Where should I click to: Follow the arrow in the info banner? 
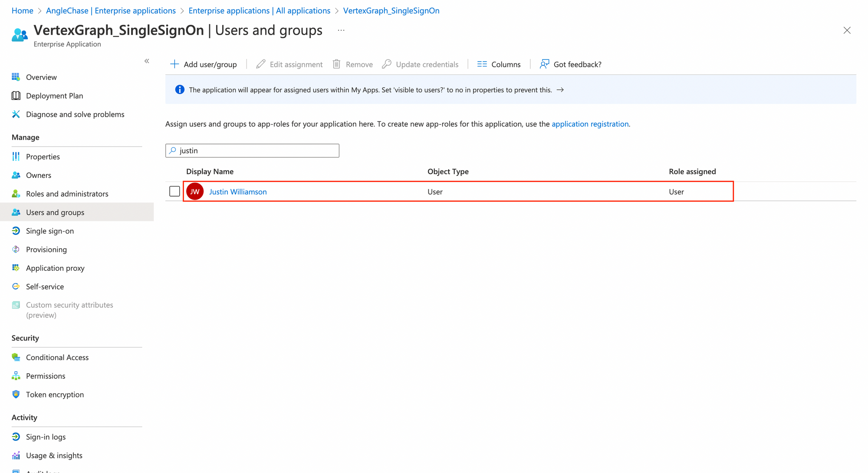tap(560, 90)
